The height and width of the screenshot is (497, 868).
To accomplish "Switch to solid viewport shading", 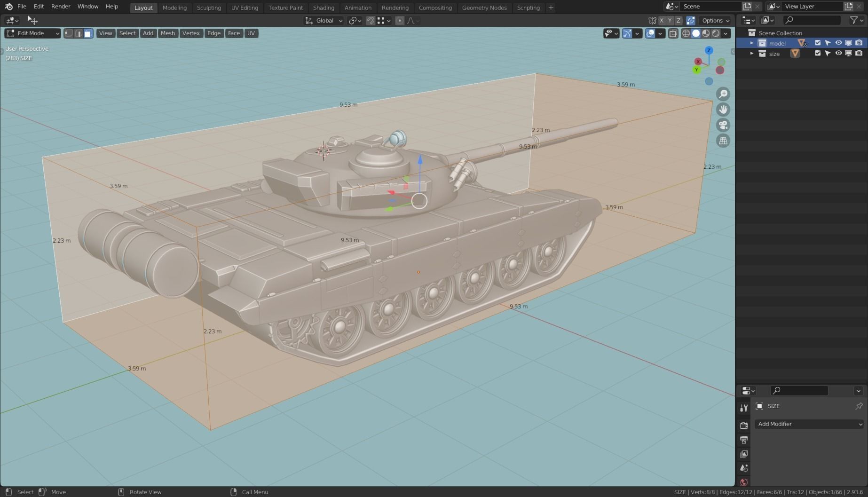I will (x=696, y=33).
